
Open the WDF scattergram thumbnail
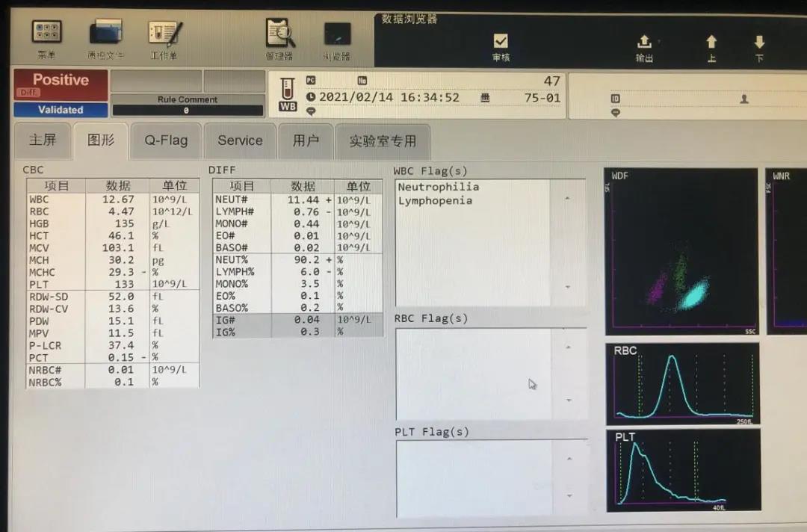(x=681, y=252)
